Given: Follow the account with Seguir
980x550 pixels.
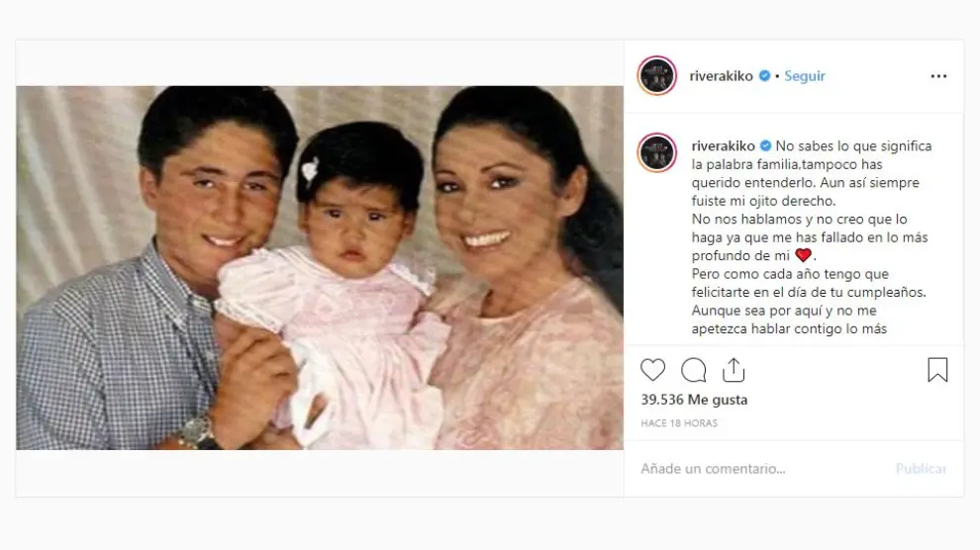Looking at the screenshot, I should pos(805,75).
